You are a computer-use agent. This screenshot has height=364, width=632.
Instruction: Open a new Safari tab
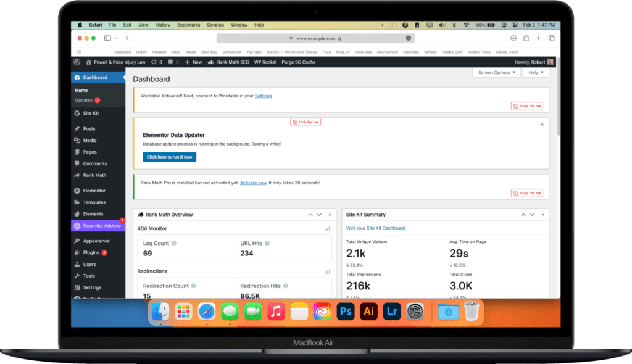(x=538, y=38)
